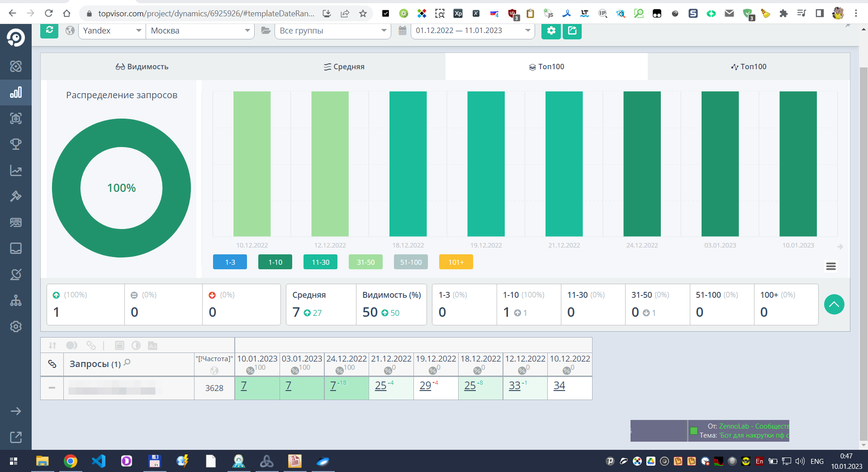Select the Топ100 tab with layers icon
868x472 pixels.
pyautogui.click(x=546, y=67)
